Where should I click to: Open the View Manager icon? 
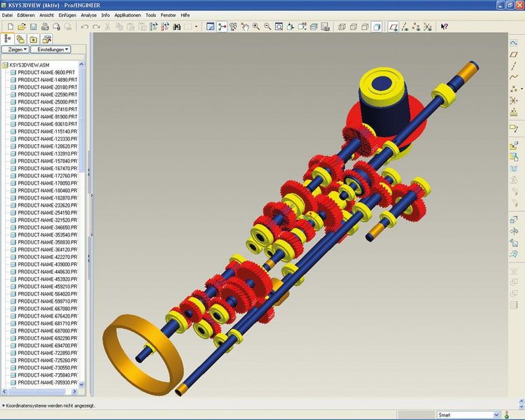[x=325, y=27]
